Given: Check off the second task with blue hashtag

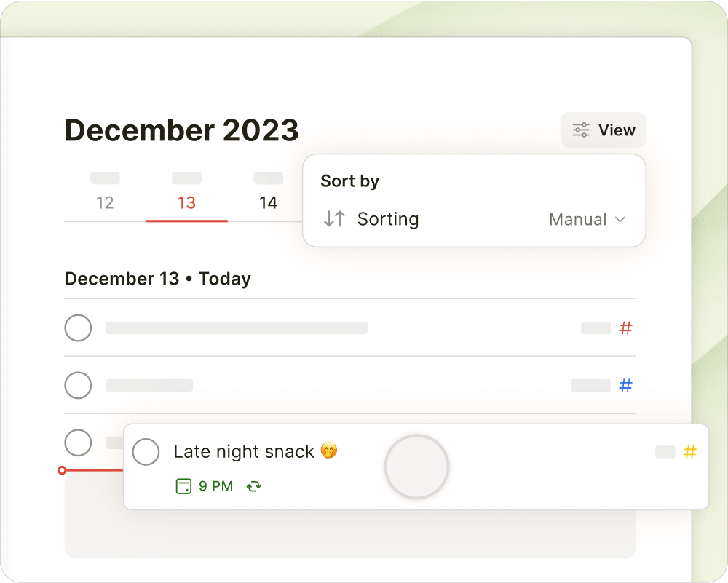Looking at the screenshot, I should 78,385.
